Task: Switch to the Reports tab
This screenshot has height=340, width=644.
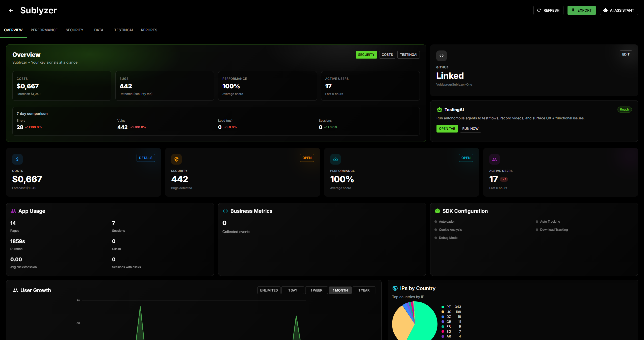Action: [149, 30]
